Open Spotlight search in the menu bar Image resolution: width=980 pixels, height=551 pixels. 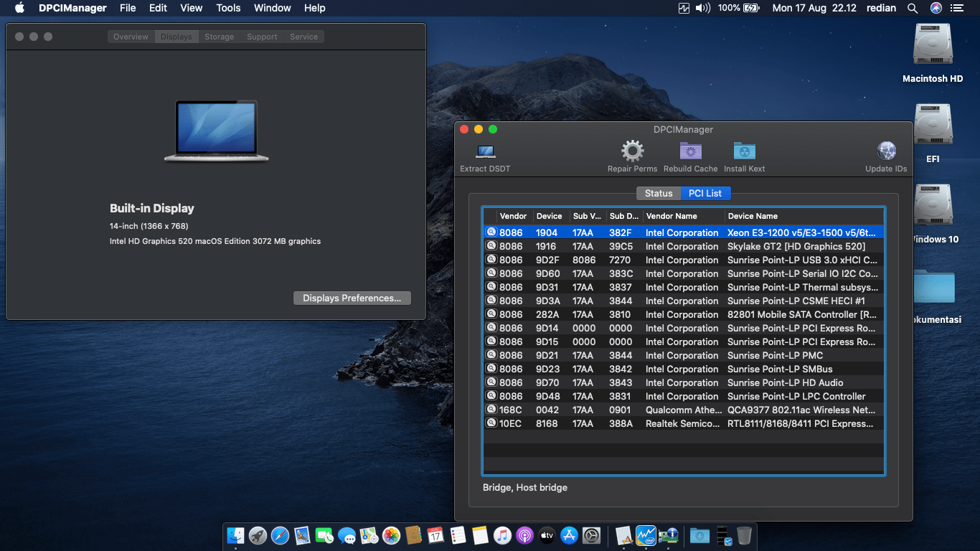tap(913, 8)
